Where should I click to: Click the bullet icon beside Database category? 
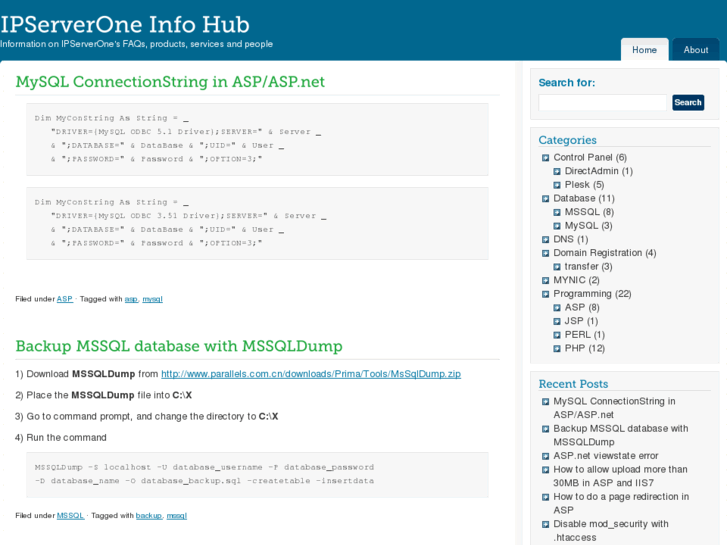coord(545,199)
